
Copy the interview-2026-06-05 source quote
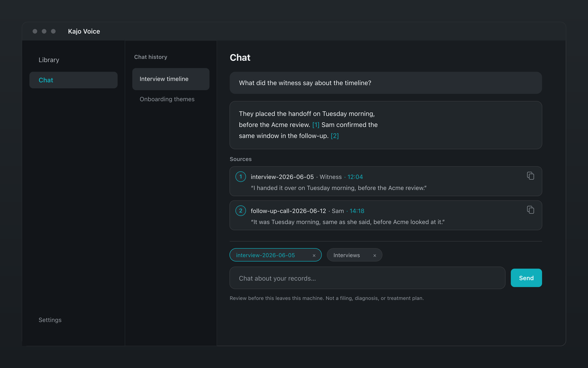pyautogui.click(x=531, y=176)
